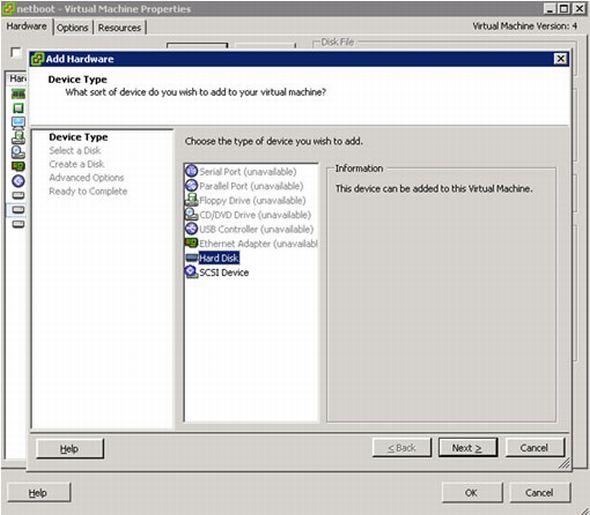Select the CD/DVD Drive device icon
The image size is (590, 515).
(x=192, y=214)
